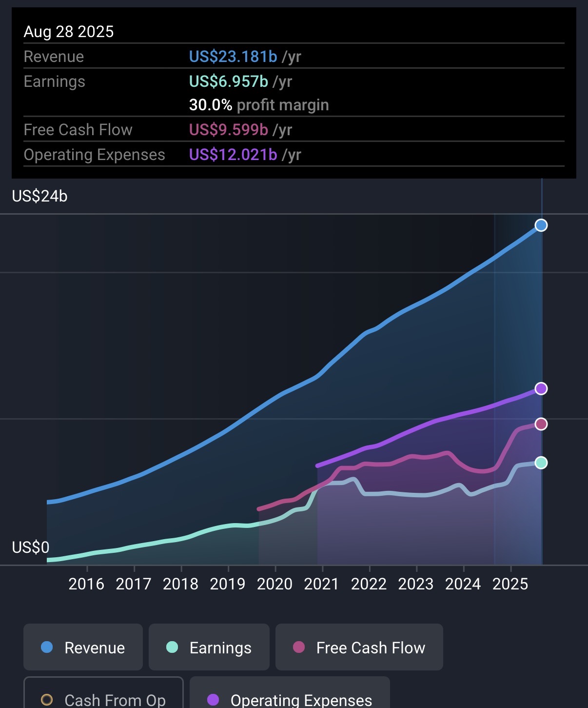Image resolution: width=588 pixels, height=708 pixels.
Task: Click the teal Earnings endpoint marker
Action: (541, 463)
